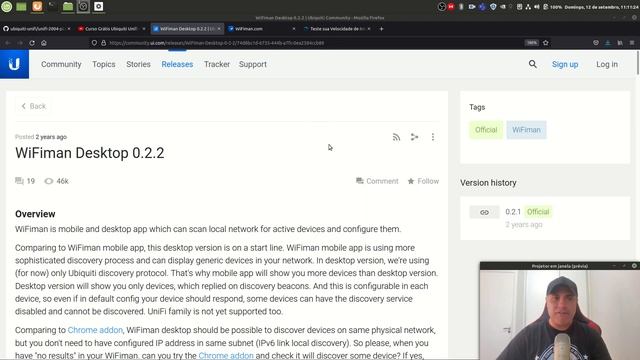Close the ubiquiti-unifi GitHub tab
The height and width of the screenshot is (360, 640).
pos(69,29)
